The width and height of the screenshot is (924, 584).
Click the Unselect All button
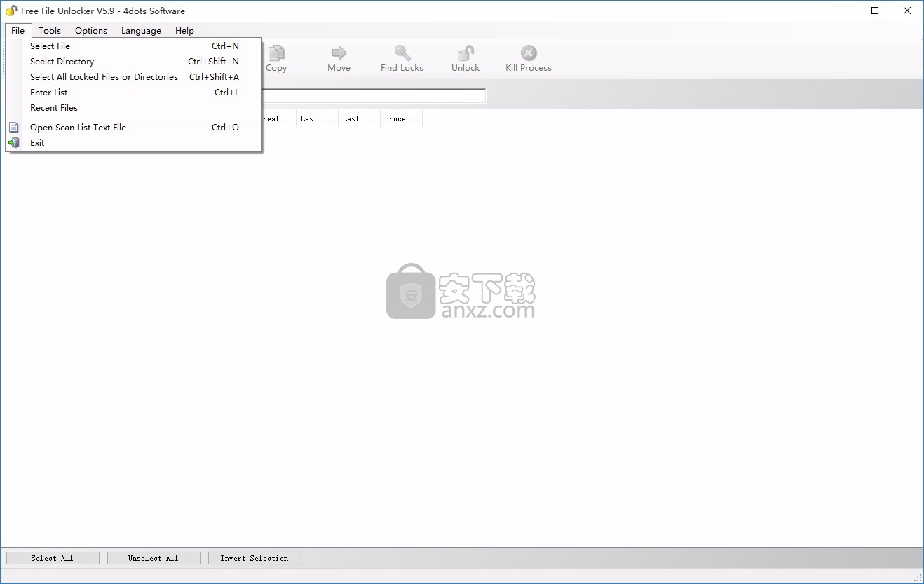coord(154,558)
